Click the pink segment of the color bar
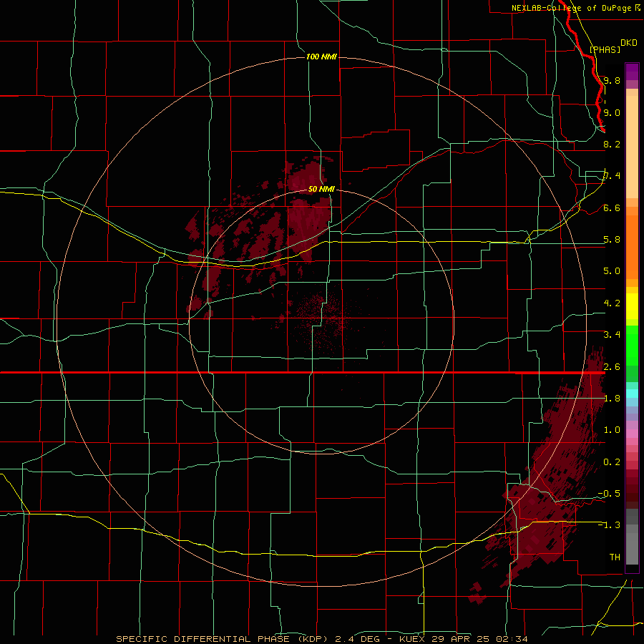Screen dimensions: 644x644 coord(632,434)
